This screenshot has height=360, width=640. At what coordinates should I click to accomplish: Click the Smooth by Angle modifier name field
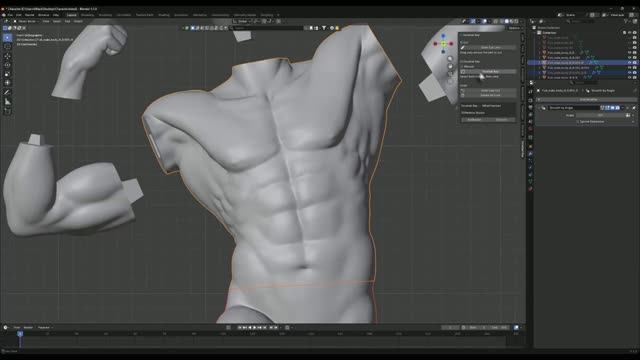(573, 108)
